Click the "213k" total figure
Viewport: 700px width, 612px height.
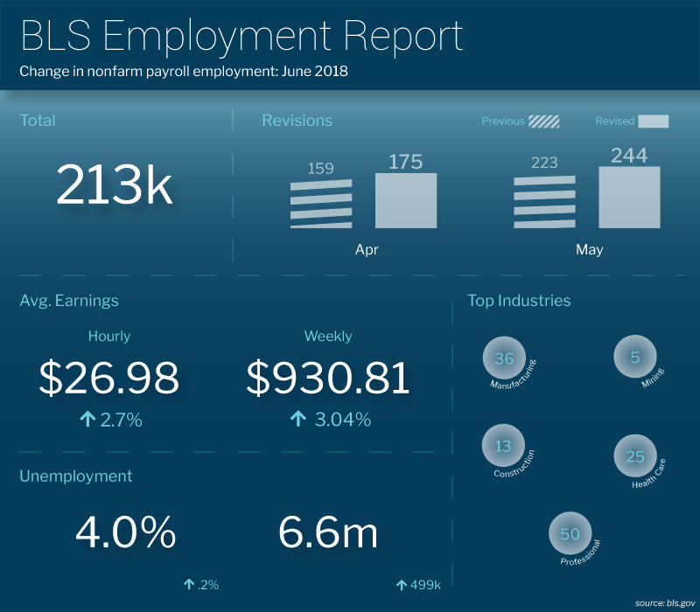click(x=115, y=184)
